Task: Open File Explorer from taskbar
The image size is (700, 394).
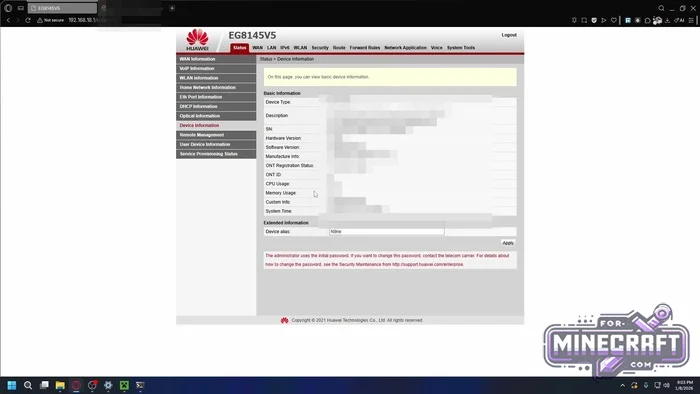Action: (60, 385)
